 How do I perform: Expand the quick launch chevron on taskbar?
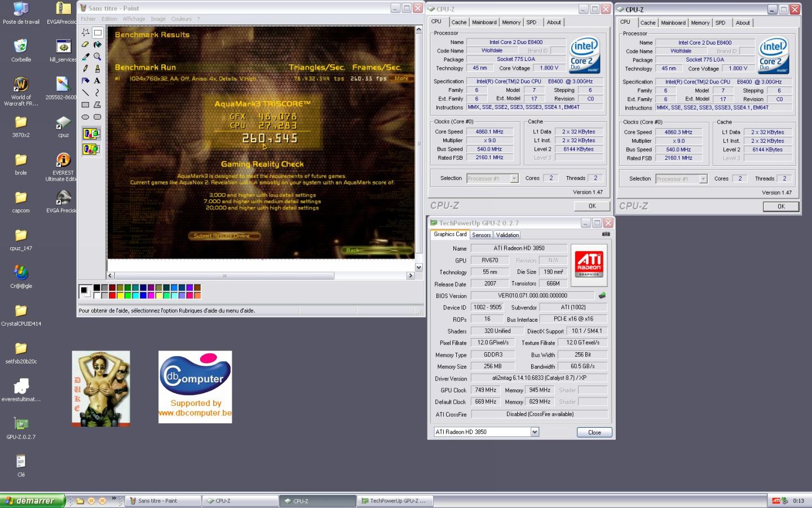click(x=114, y=498)
